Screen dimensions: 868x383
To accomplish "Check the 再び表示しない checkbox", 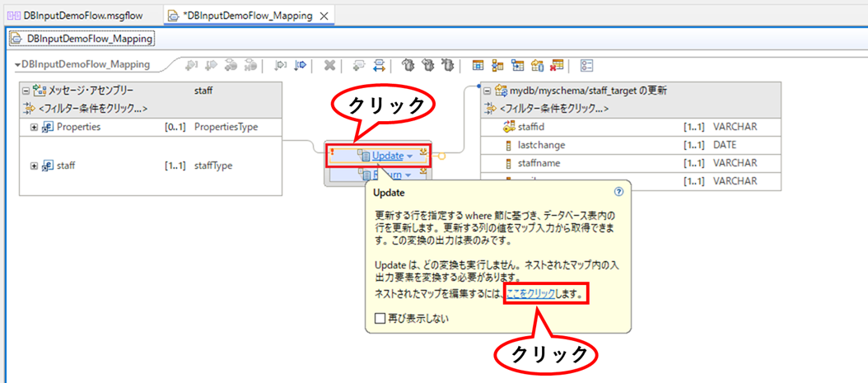I will (x=379, y=318).
